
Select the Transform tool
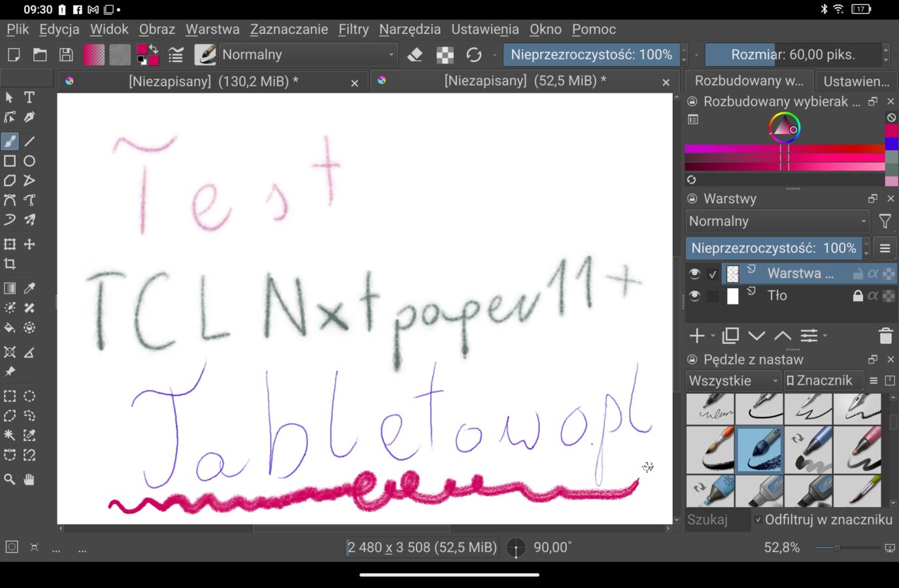(x=10, y=244)
